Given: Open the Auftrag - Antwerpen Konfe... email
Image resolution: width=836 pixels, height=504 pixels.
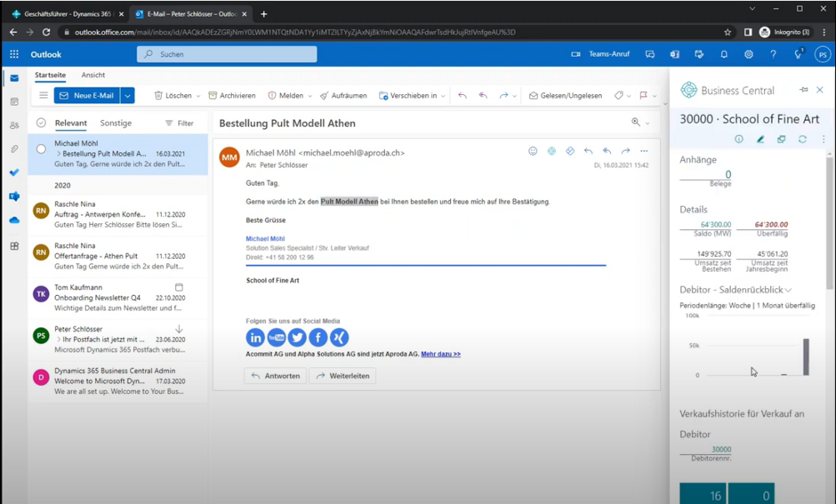Looking at the screenshot, I should [x=117, y=214].
